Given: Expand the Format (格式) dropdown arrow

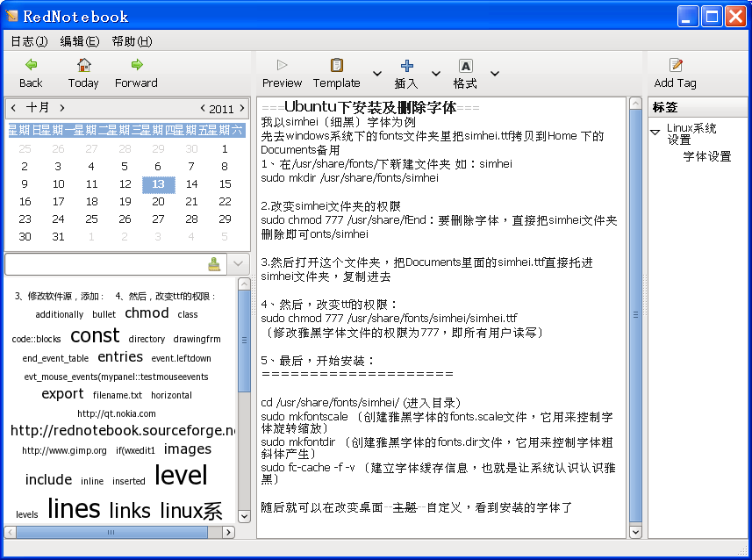Looking at the screenshot, I should pos(495,74).
